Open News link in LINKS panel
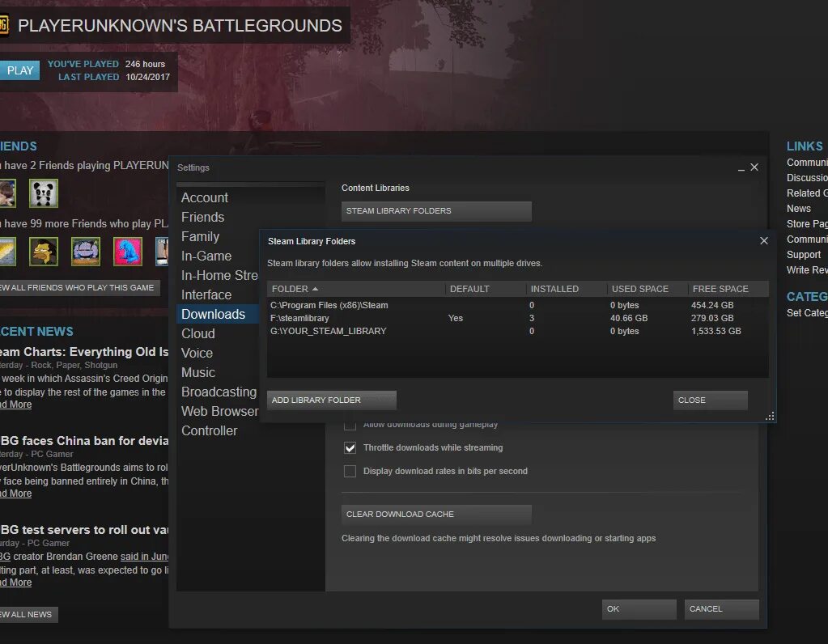The image size is (828, 644). [x=798, y=209]
